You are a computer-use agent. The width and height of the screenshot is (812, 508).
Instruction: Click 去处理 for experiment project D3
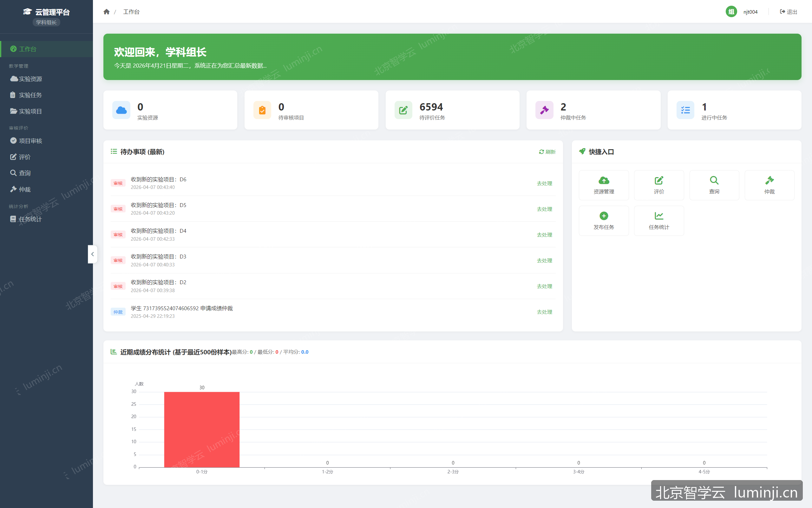(x=544, y=261)
